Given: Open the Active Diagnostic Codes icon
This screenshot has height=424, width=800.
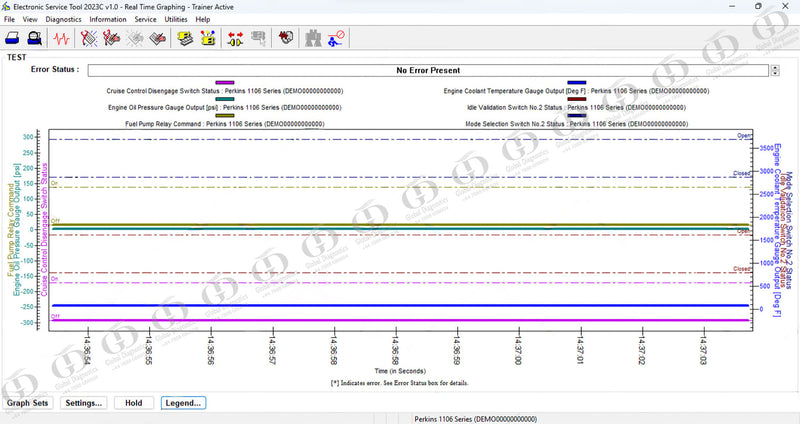Looking at the screenshot, I should pos(89,38).
